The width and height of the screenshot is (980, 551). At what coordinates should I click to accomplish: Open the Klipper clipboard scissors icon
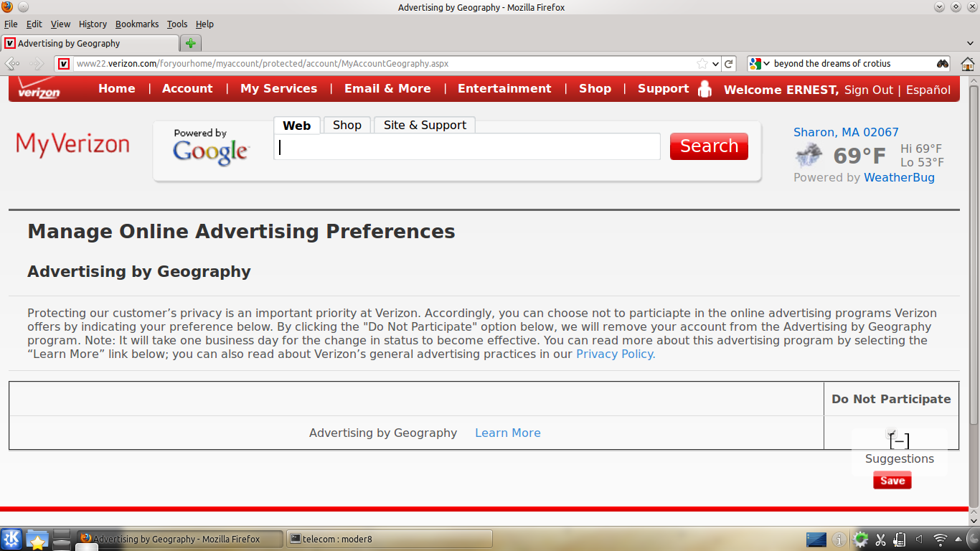click(x=881, y=539)
